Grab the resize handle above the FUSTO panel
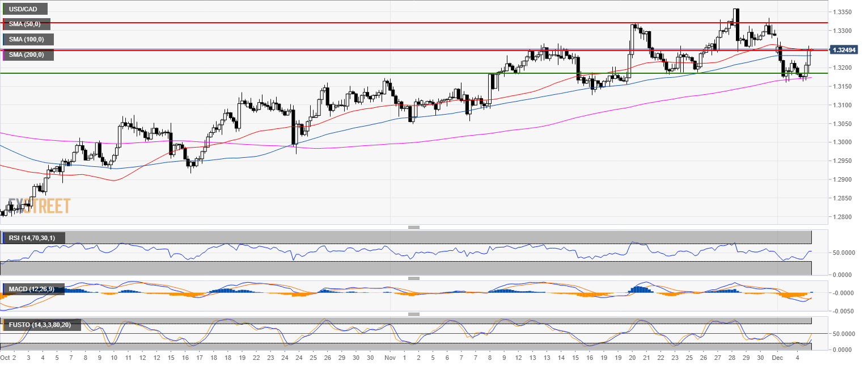This screenshot has height=365, width=868. [x=414, y=314]
